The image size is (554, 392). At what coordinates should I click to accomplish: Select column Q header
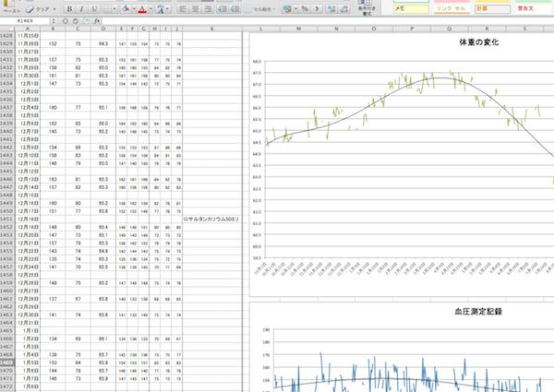click(x=449, y=29)
